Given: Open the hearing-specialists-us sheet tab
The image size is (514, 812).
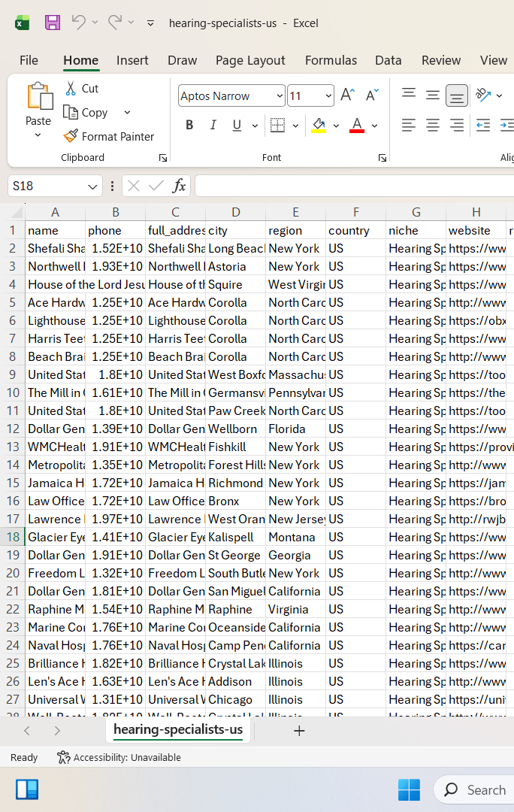Looking at the screenshot, I should click(x=178, y=729).
